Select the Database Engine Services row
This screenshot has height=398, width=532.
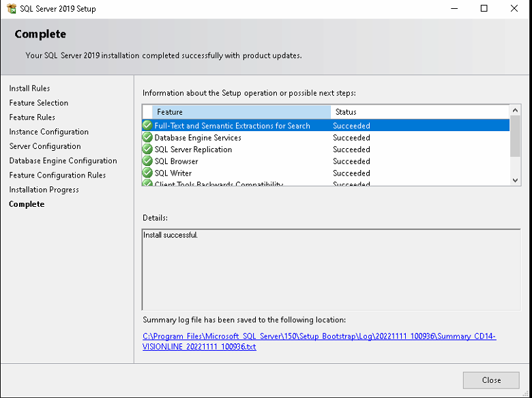pyautogui.click(x=326, y=137)
